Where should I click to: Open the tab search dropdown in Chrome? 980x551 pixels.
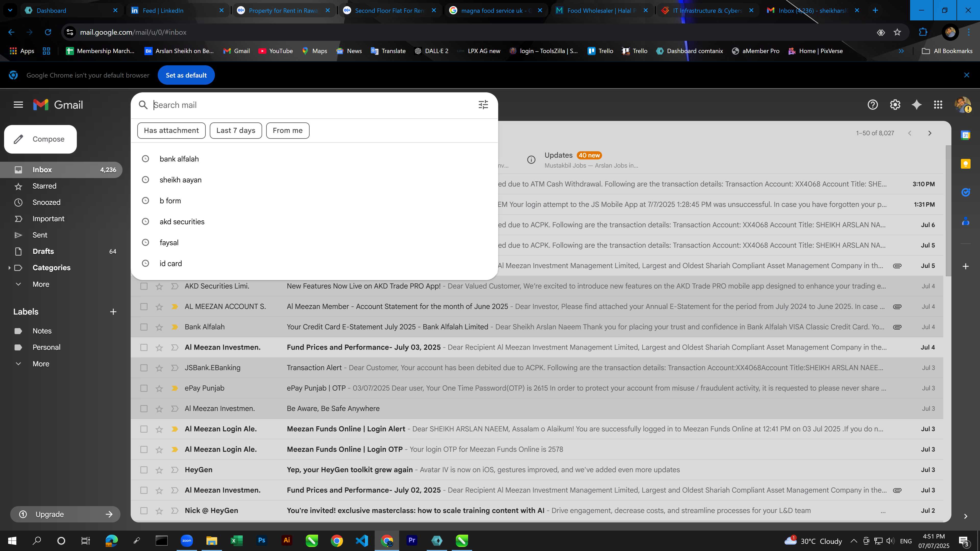coord(10,10)
